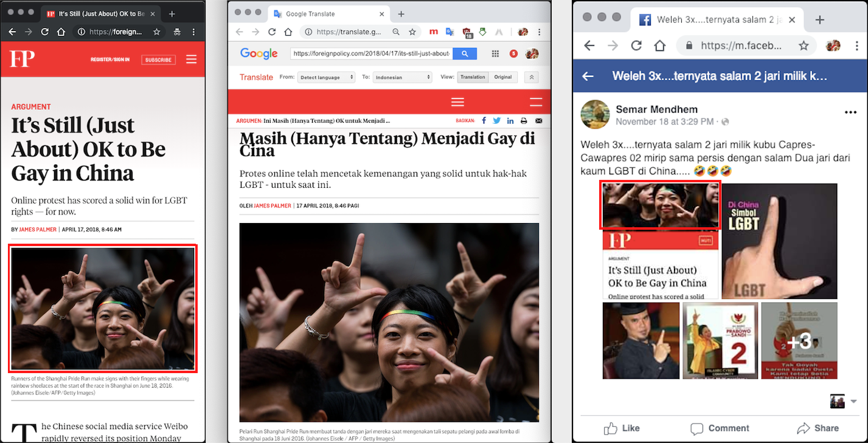This screenshot has width=868, height=443.
Task: Go back using Facebook header arrow
Action: pyautogui.click(x=588, y=76)
